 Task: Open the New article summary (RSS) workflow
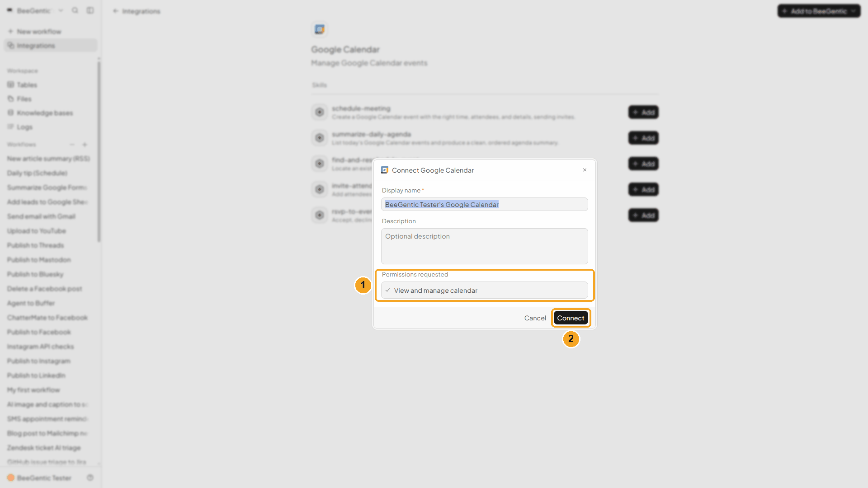(48, 159)
